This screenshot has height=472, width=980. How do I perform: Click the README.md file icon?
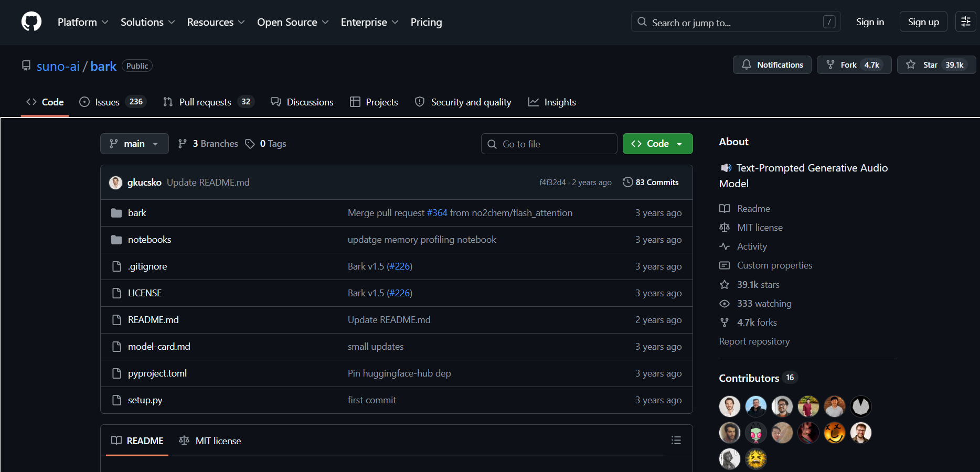(x=116, y=320)
